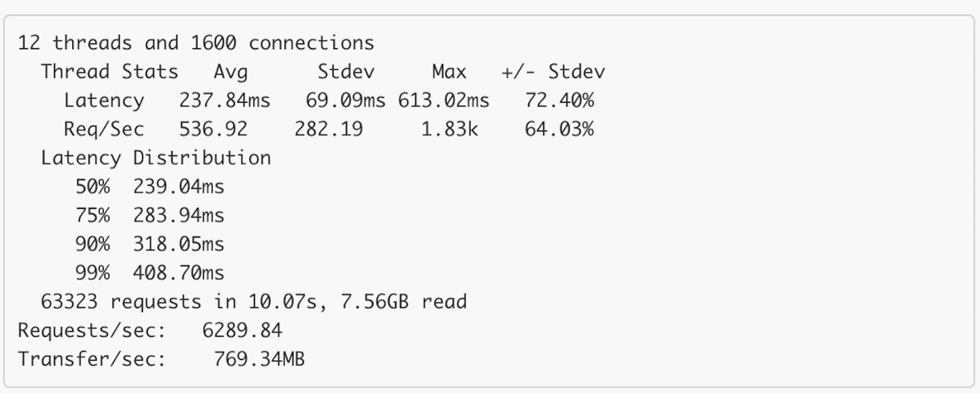Screen dimensions: 980x393
Task: Click the 50% latency value 239.04ms
Action: (178, 187)
